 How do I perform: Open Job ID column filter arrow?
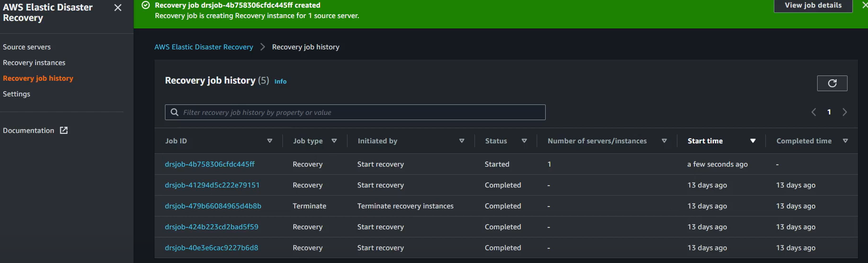[x=270, y=141]
